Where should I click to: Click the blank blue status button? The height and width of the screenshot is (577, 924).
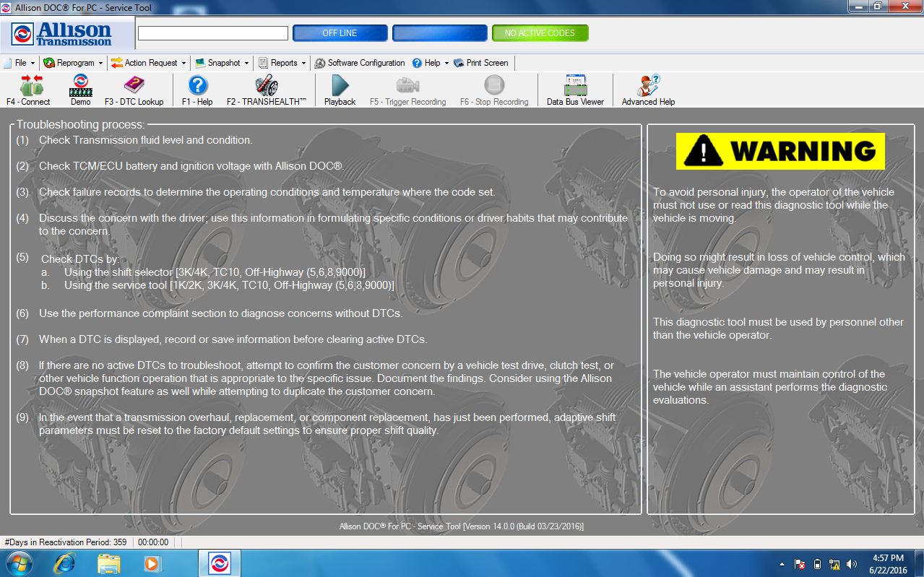[439, 33]
